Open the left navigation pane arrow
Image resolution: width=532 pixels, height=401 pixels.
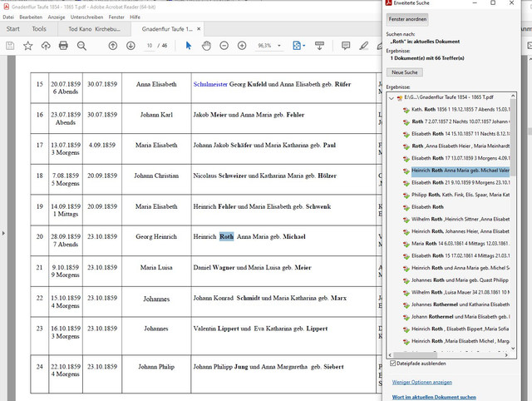[x=3, y=233]
